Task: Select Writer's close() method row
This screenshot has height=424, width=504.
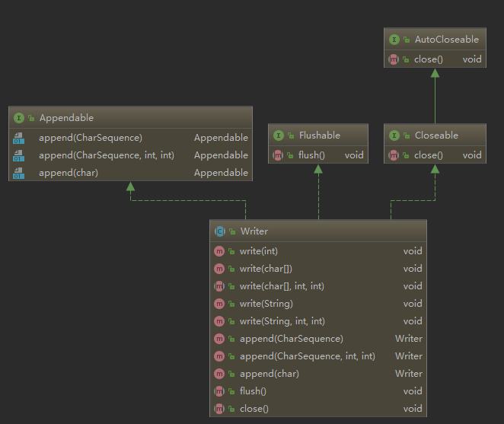Action: (254, 409)
